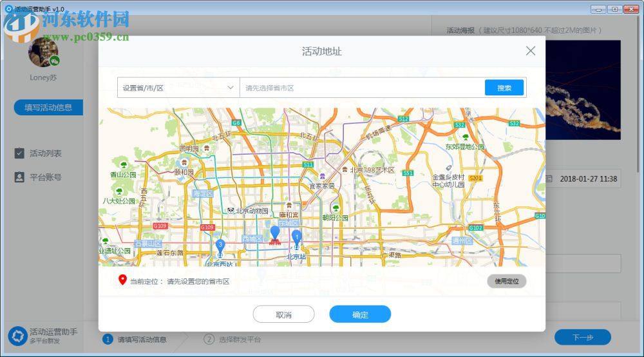Click the unnumbered blue marker near 西城区
Image resolution: width=644 pixels, height=357 pixels.
pos(275,234)
